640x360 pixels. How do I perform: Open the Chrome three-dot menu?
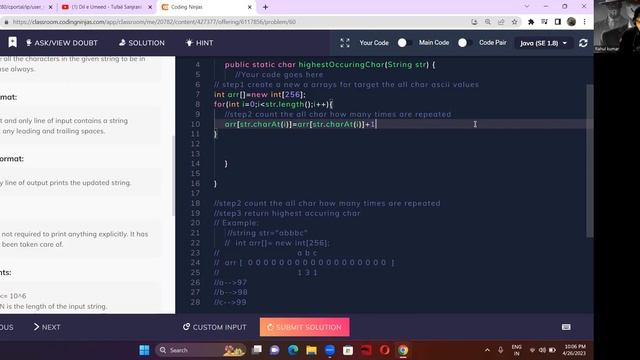click(x=584, y=22)
